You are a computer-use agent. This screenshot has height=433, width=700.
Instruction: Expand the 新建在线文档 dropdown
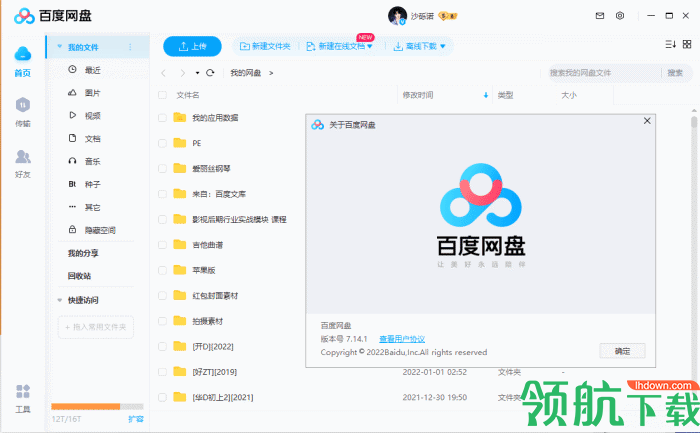point(370,46)
